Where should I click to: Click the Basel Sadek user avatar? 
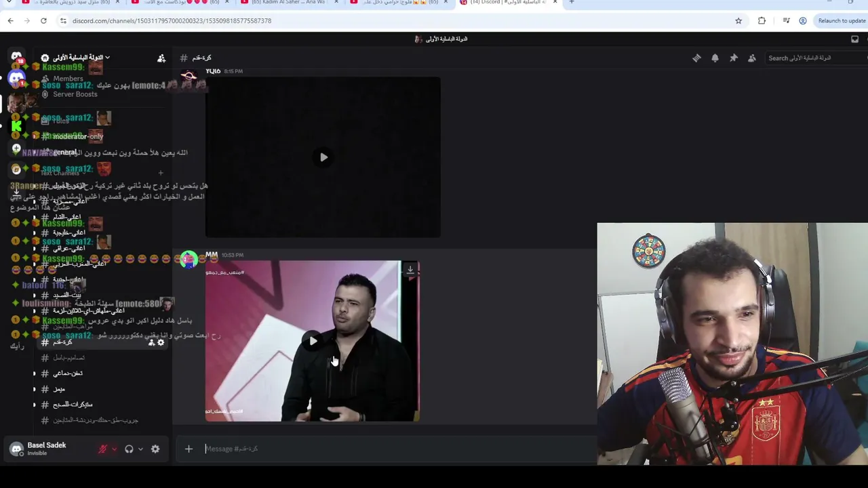tap(17, 449)
